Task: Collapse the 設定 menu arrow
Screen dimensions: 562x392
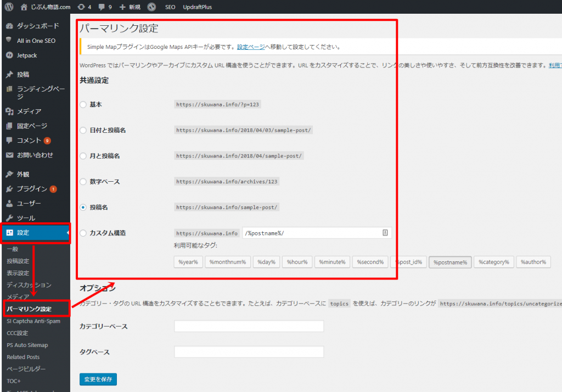Action: tap(68, 233)
